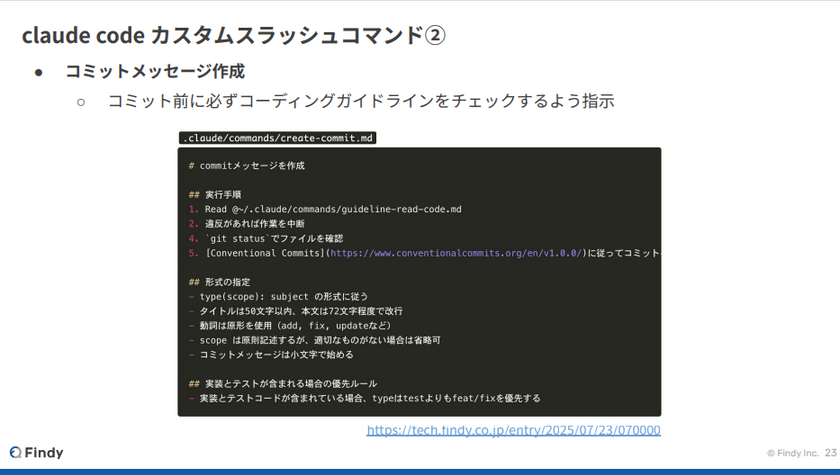This screenshot has width=840, height=475.
Task: Click the slide title claude code カスタムスラッシュコマンド
Action: [220, 35]
